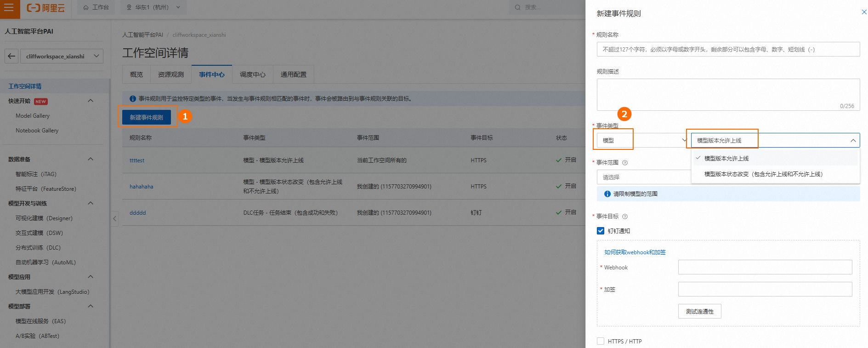
Task: Click the 钉钉 target in ddddd row
Action: click(476, 213)
